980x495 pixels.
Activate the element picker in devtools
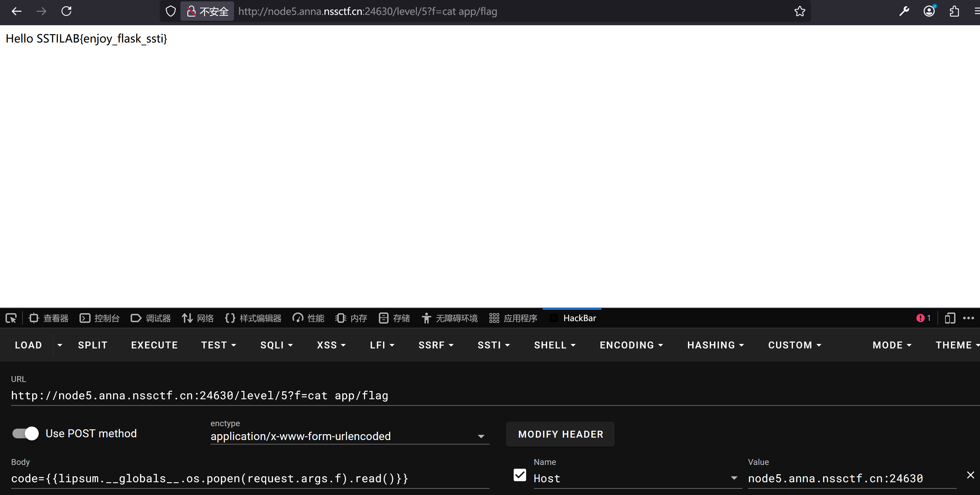click(11, 318)
